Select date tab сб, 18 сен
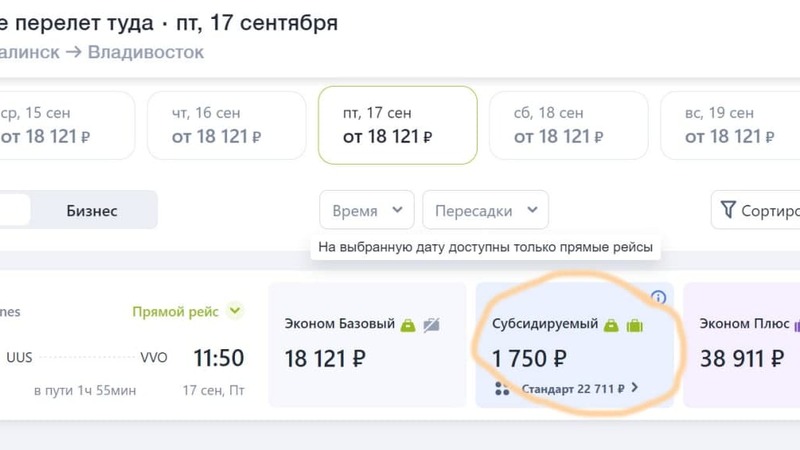 coord(568,126)
